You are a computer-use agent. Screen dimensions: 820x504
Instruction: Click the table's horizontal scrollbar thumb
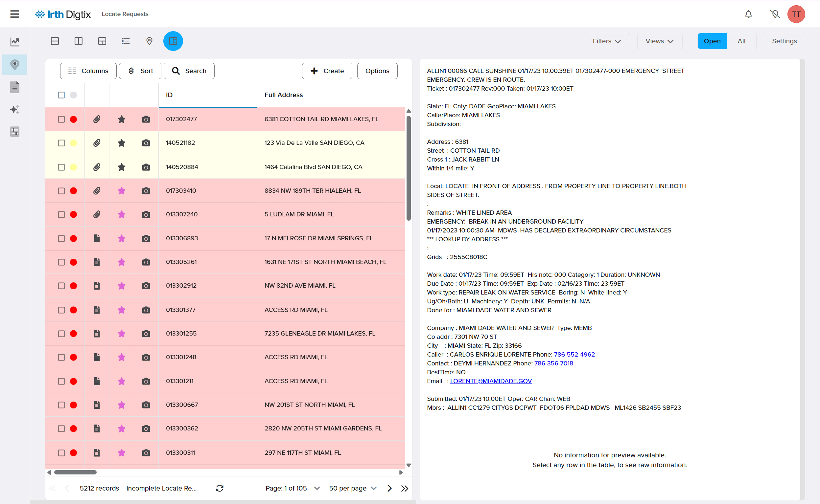75,472
